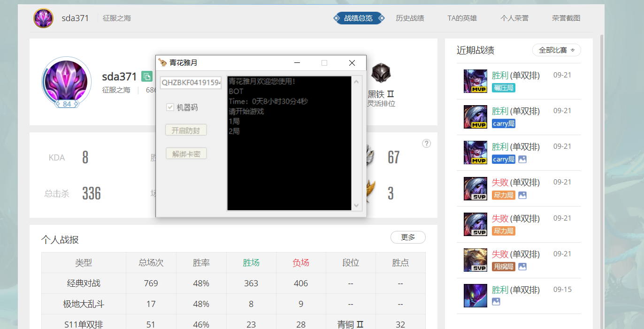Click the question mark help icon
The image size is (644, 329).
point(426,143)
